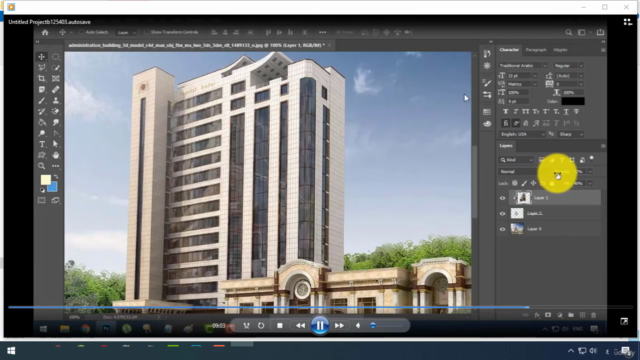
Task: Add layer style with fx icon
Action: 537,315
